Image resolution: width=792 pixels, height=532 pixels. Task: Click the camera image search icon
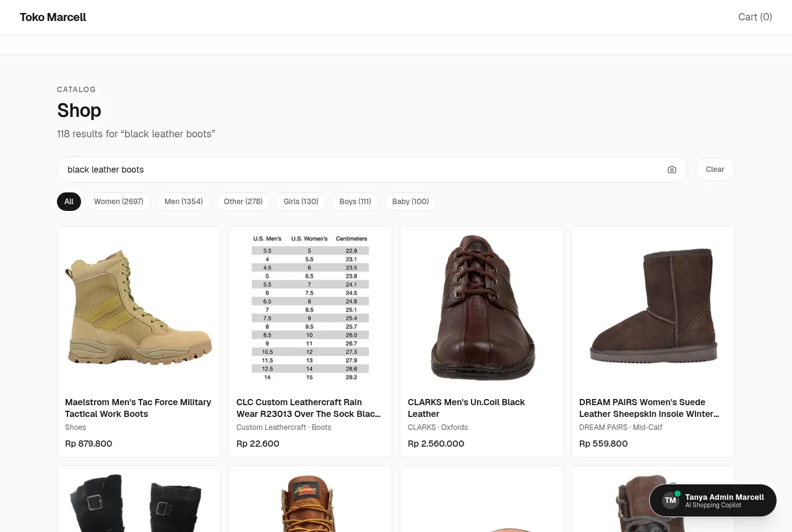point(672,169)
